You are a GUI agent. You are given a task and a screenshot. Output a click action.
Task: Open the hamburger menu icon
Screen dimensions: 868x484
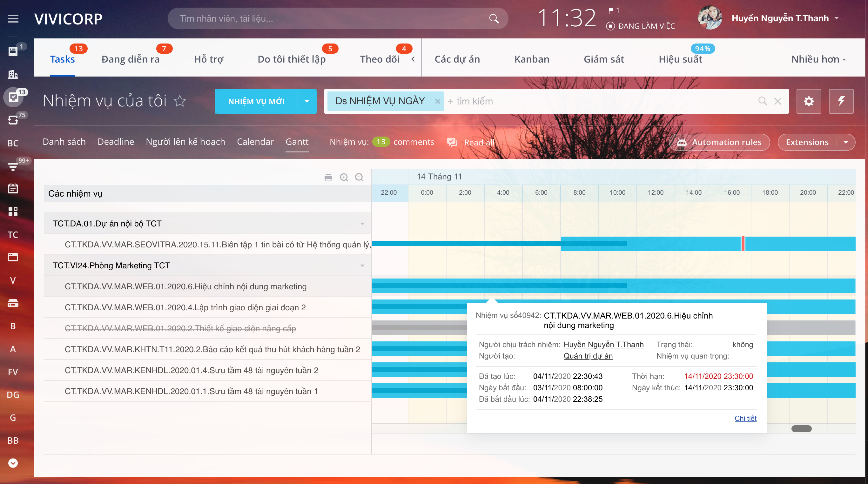[13, 18]
